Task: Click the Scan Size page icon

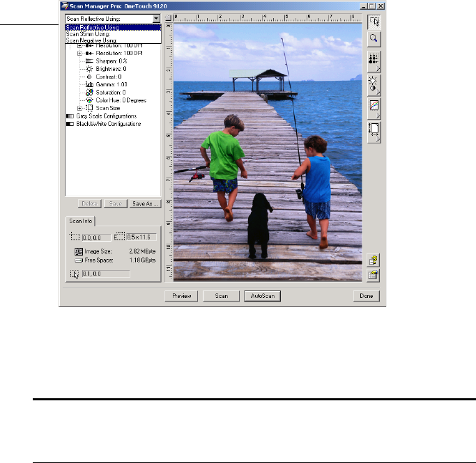Action: pos(89,108)
